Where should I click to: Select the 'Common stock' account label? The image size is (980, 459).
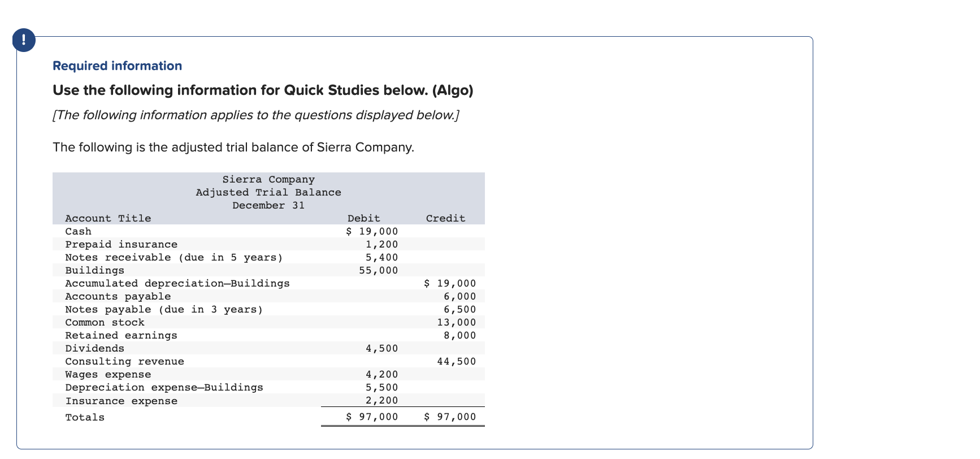[105, 322]
